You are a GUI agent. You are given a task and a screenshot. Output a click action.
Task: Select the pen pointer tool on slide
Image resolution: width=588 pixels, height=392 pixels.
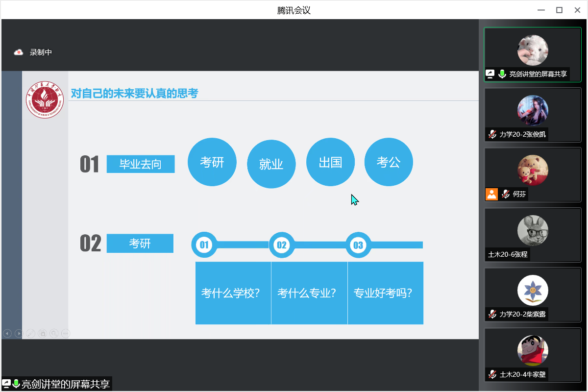click(x=30, y=333)
